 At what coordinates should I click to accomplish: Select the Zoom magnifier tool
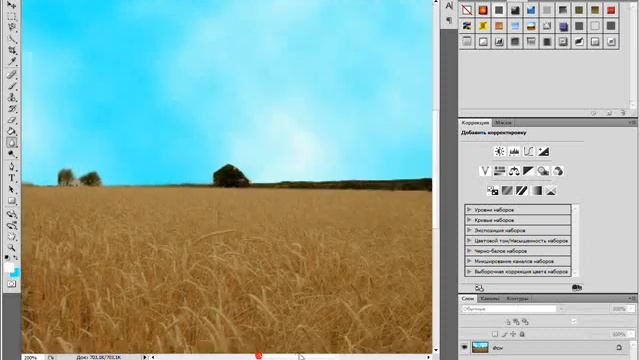coord(12,248)
